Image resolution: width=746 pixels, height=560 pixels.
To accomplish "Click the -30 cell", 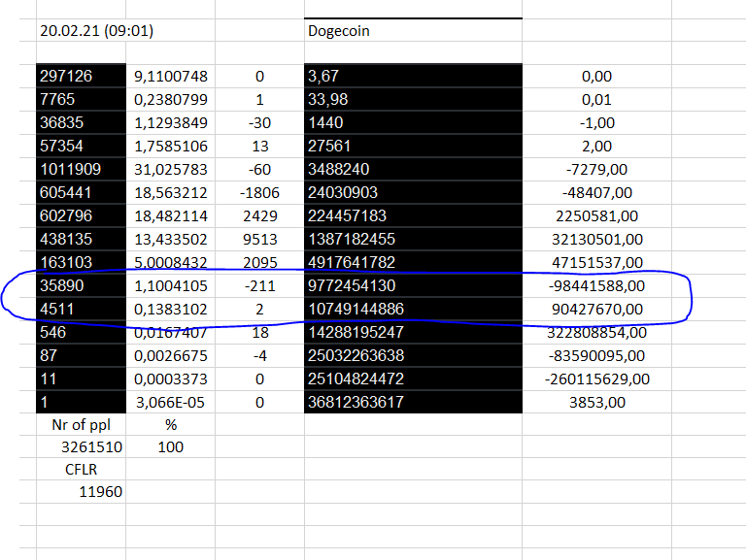I will pos(259,122).
